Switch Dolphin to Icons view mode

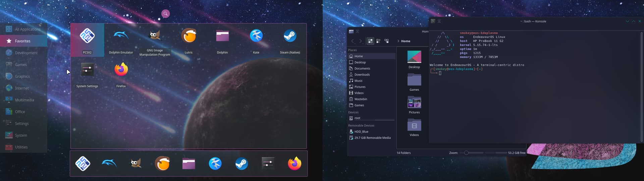370,41
